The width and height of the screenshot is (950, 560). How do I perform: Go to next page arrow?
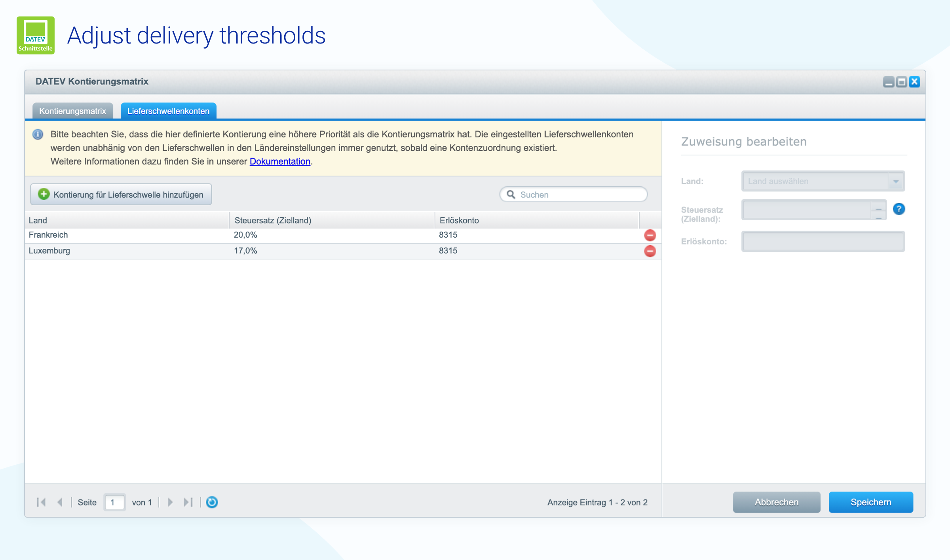[x=170, y=502]
